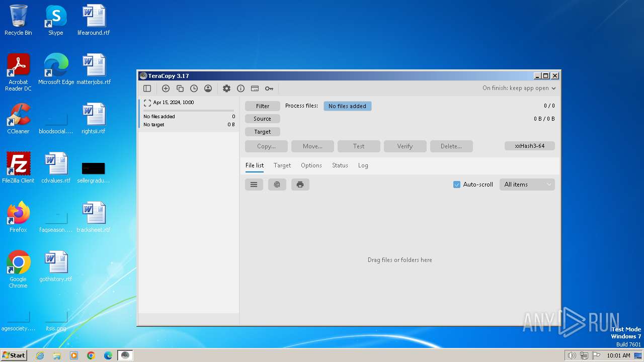
Task: Select tracksheet.rtf file on desktop
Action: click(94, 217)
